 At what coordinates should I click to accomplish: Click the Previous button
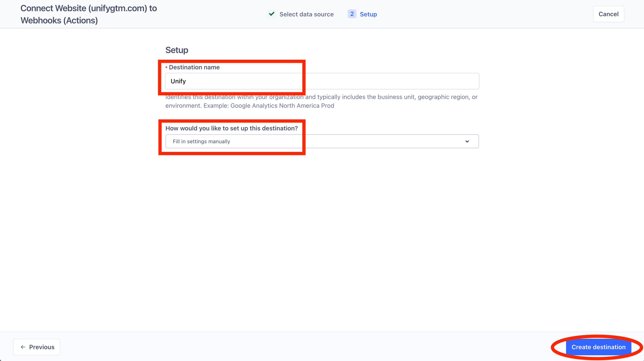(x=37, y=347)
